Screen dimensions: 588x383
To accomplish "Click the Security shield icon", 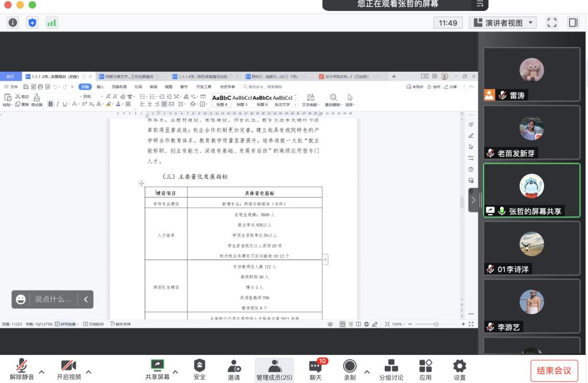I will click(x=199, y=366).
